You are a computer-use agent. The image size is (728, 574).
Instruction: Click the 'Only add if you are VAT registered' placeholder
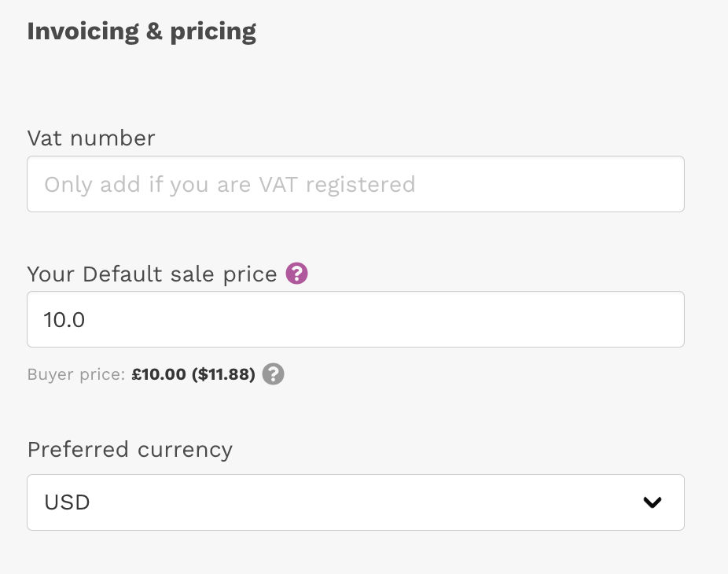230,184
